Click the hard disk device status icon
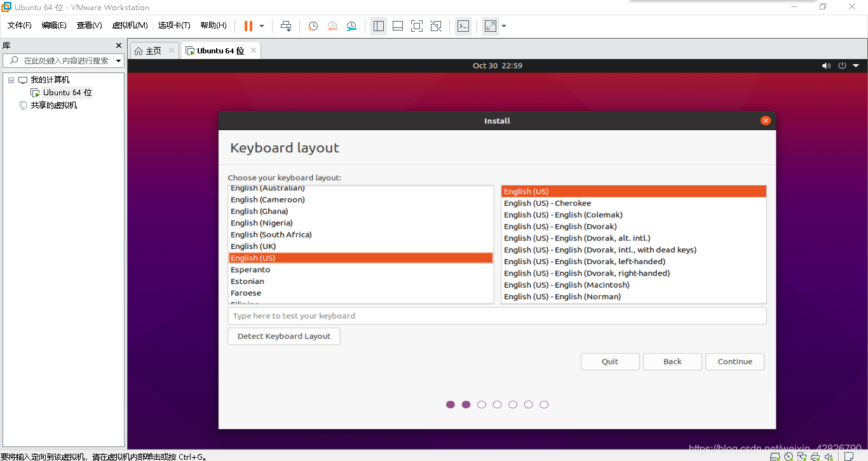 [775, 456]
